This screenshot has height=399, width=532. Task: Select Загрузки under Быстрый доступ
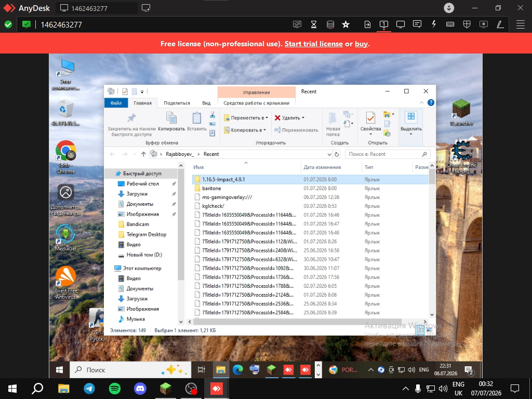137,194
